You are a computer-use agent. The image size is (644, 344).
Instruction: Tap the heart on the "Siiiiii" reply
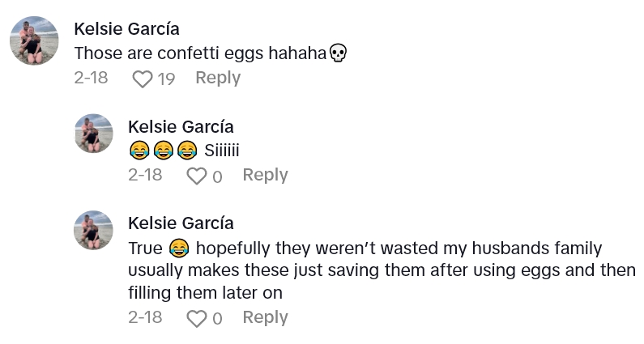pyautogui.click(x=197, y=176)
